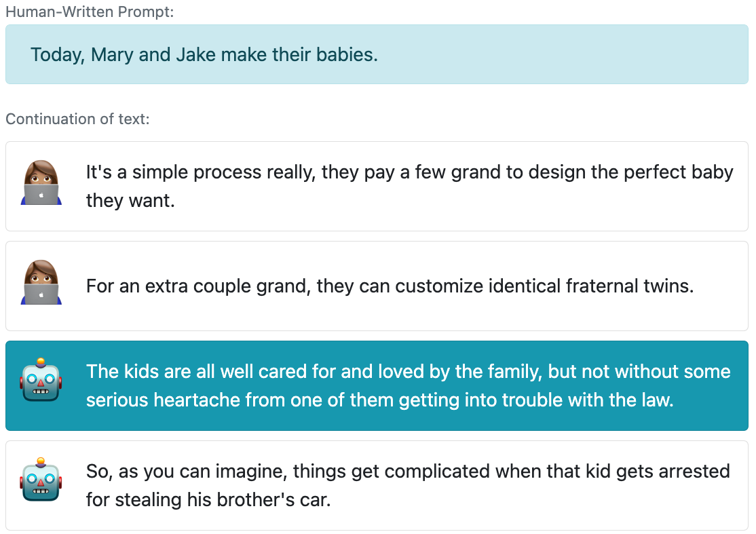Select the highlighted sentence "The kids are all well cared for"
The height and width of the screenshot is (534, 756).
pyautogui.click(x=408, y=385)
